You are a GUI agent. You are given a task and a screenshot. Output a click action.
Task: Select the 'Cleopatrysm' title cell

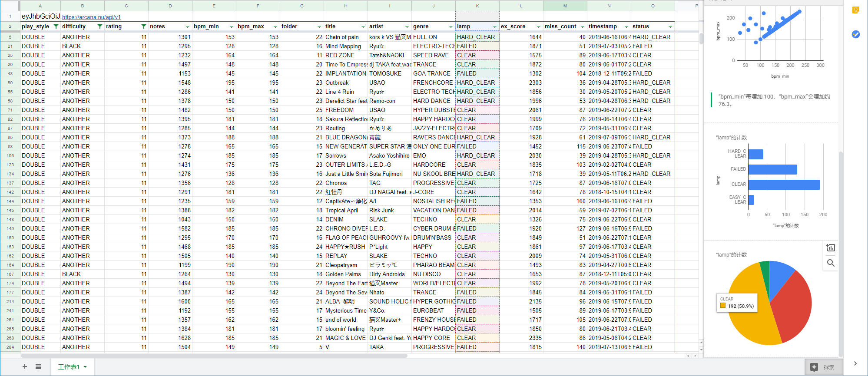point(345,265)
